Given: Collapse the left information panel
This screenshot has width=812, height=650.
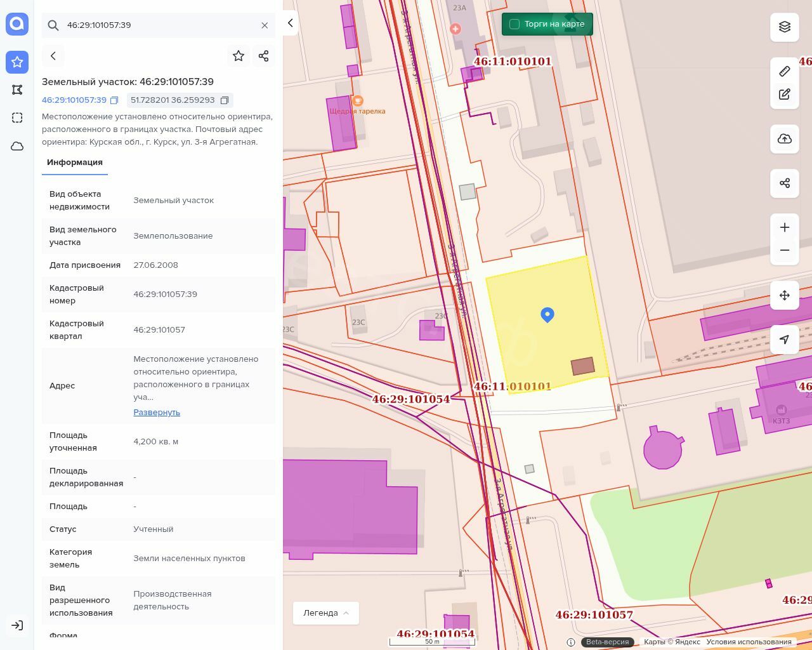Looking at the screenshot, I should tap(291, 23).
